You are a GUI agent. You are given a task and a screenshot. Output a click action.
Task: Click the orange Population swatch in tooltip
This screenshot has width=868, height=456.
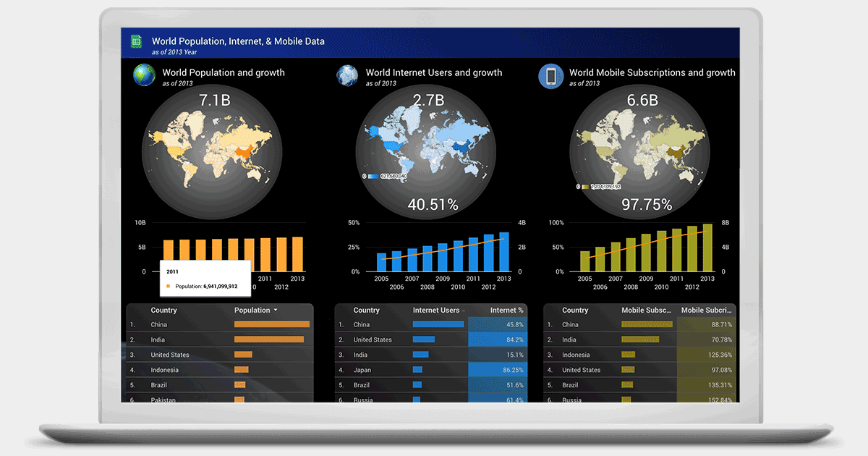168,286
